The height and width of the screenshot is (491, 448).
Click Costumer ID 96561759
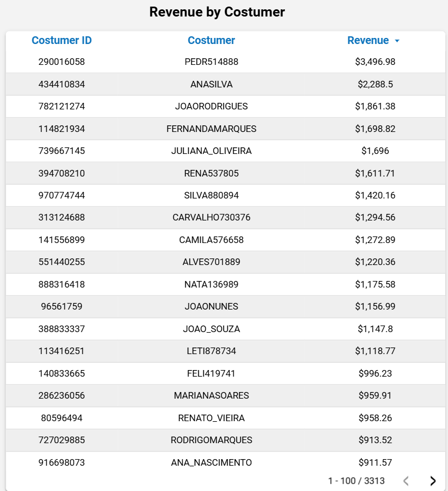tap(62, 306)
